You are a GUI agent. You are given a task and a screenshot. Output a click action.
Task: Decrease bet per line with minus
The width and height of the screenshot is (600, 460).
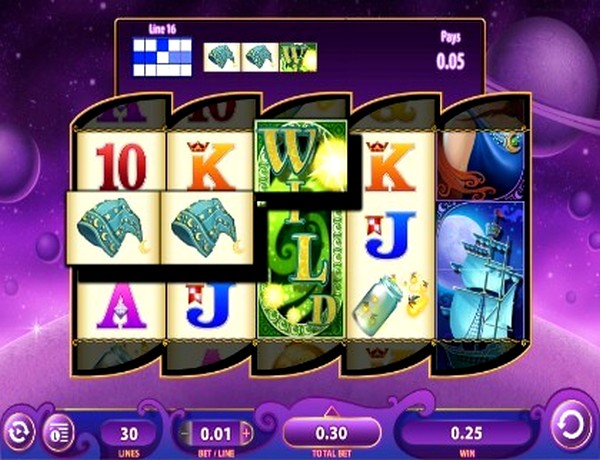click(x=185, y=434)
